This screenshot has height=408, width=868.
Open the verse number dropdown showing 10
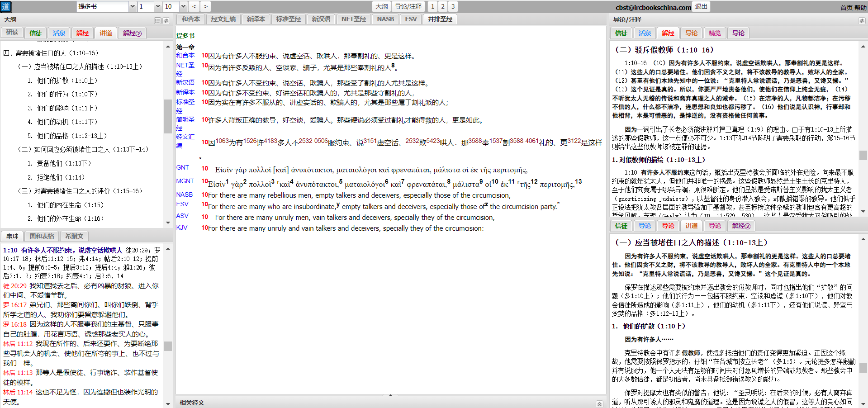[183, 6]
